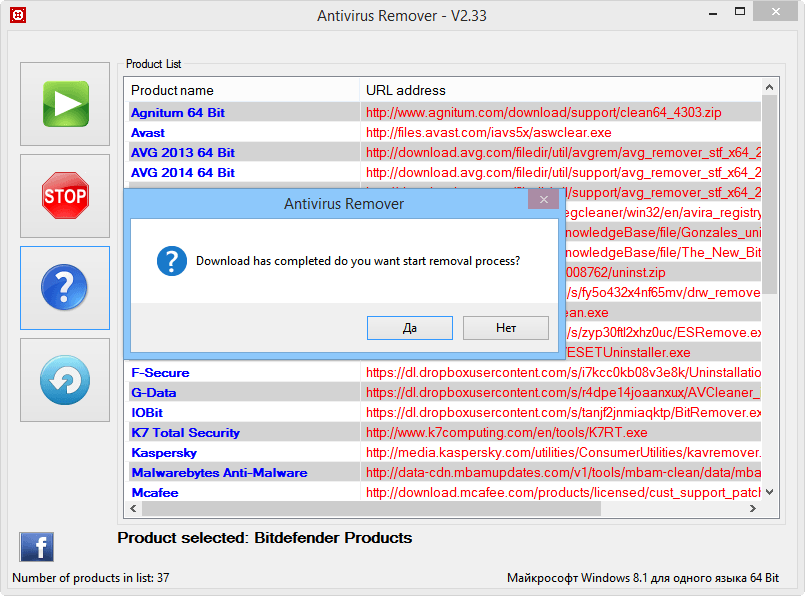Click the question icon in the dialog

coord(172,261)
